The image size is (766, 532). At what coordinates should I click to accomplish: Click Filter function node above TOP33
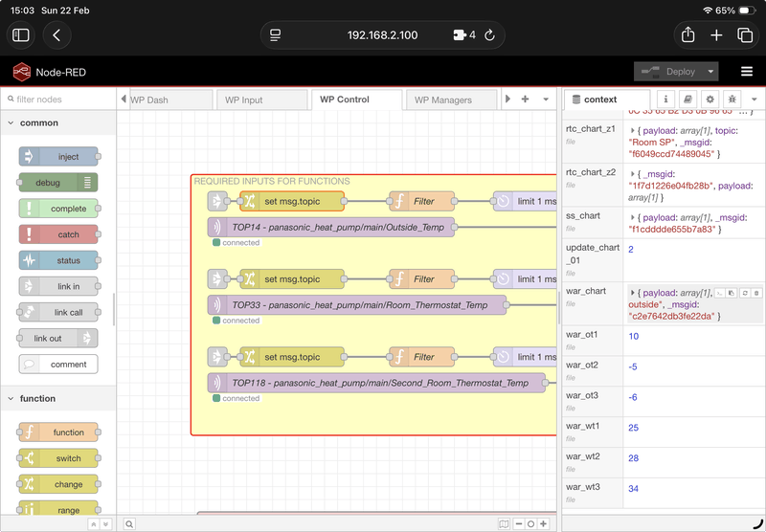point(421,279)
